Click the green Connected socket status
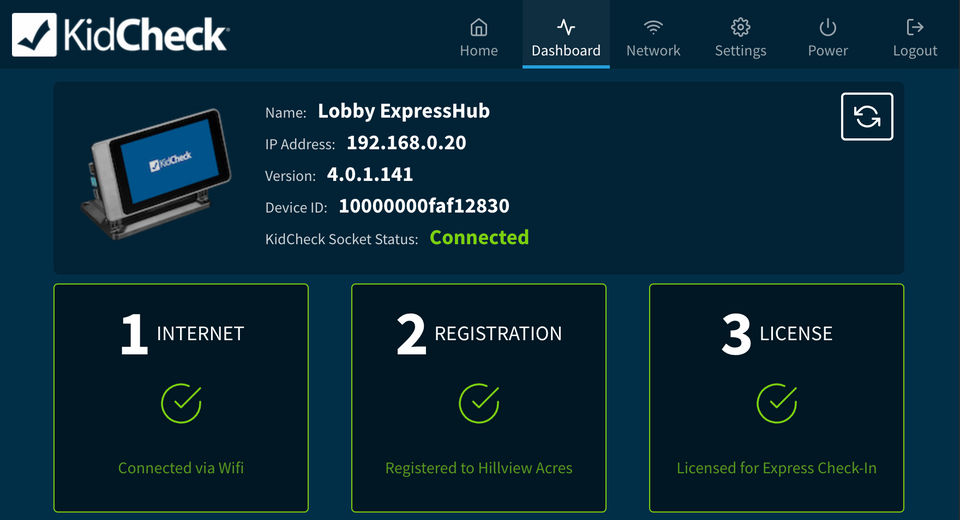Image resolution: width=960 pixels, height=520 pixels. point(479,238)
